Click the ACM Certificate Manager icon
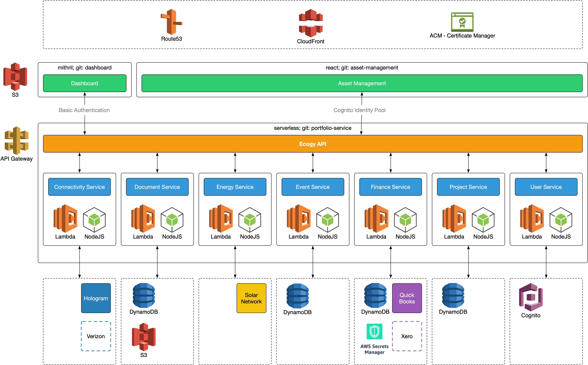This screenshot has height=365, width=588. (x=462, y=22)
